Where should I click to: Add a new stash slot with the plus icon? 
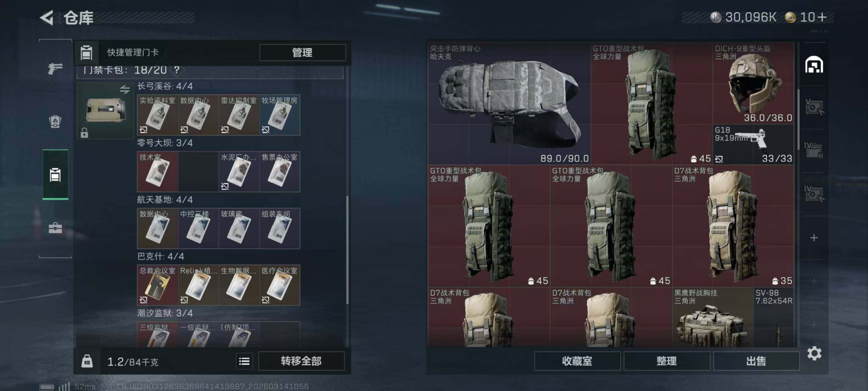814,238
